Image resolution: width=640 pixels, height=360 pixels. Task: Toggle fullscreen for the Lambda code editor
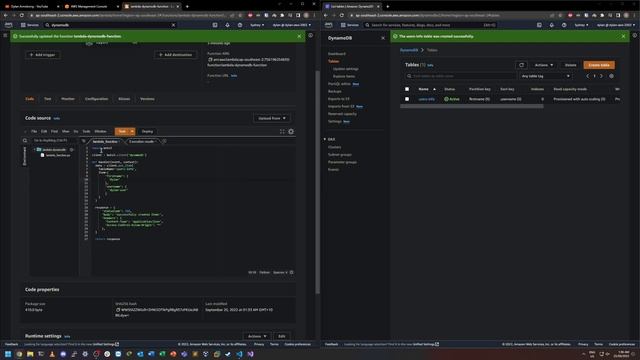[282, 131]
